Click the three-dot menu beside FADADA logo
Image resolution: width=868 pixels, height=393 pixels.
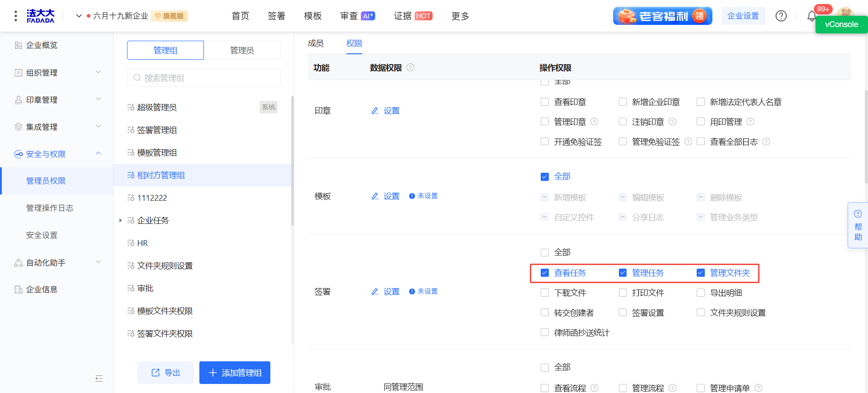[16, 16]
